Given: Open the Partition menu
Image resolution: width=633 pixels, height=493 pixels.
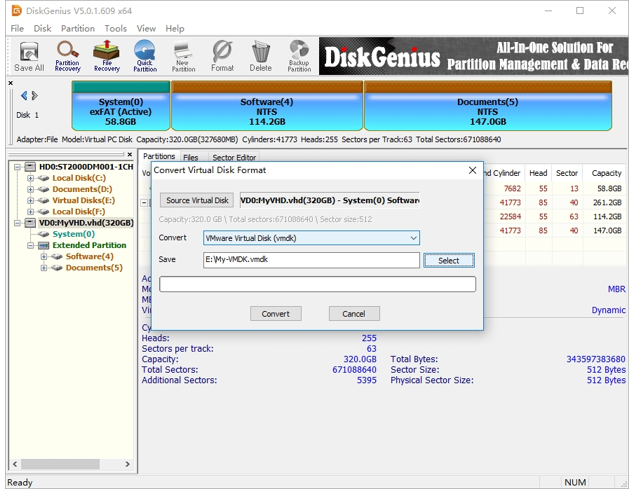Looking at the screenshot, I should pyautogui.click(x=77, y=29).
